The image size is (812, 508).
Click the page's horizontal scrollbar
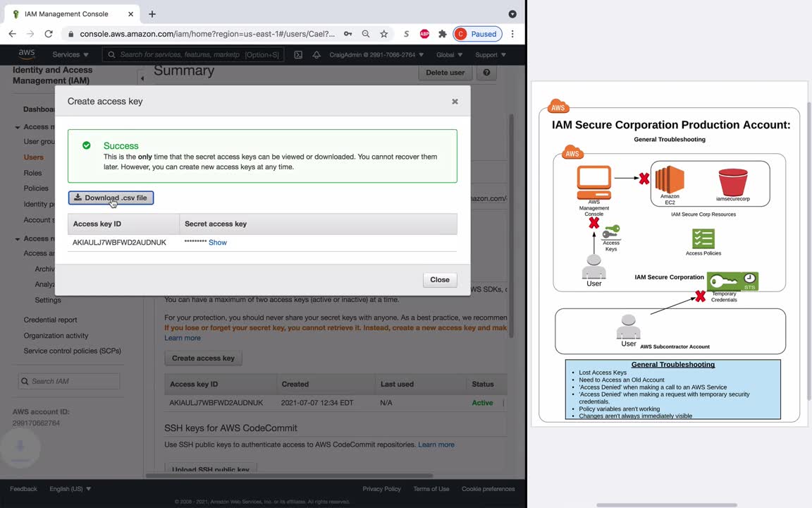(289, 476)
